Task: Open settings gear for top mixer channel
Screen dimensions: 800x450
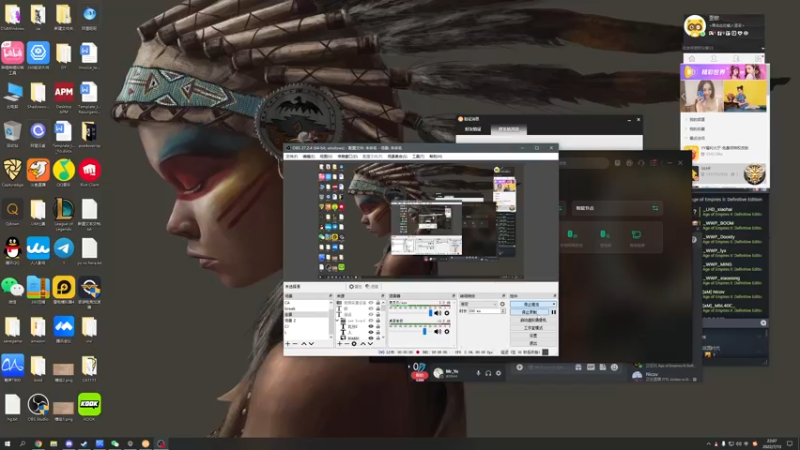Action: [447, 313]
